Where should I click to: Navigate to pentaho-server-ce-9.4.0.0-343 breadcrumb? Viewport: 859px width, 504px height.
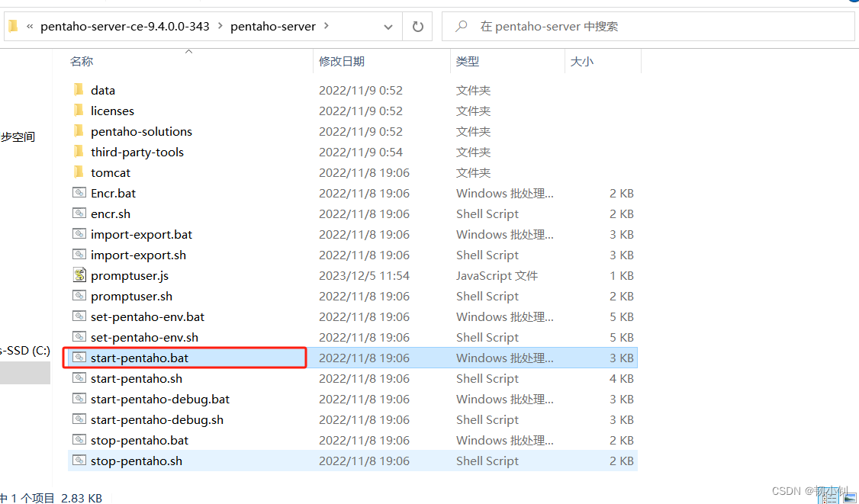pyautogui.click(x=125, y=26)
